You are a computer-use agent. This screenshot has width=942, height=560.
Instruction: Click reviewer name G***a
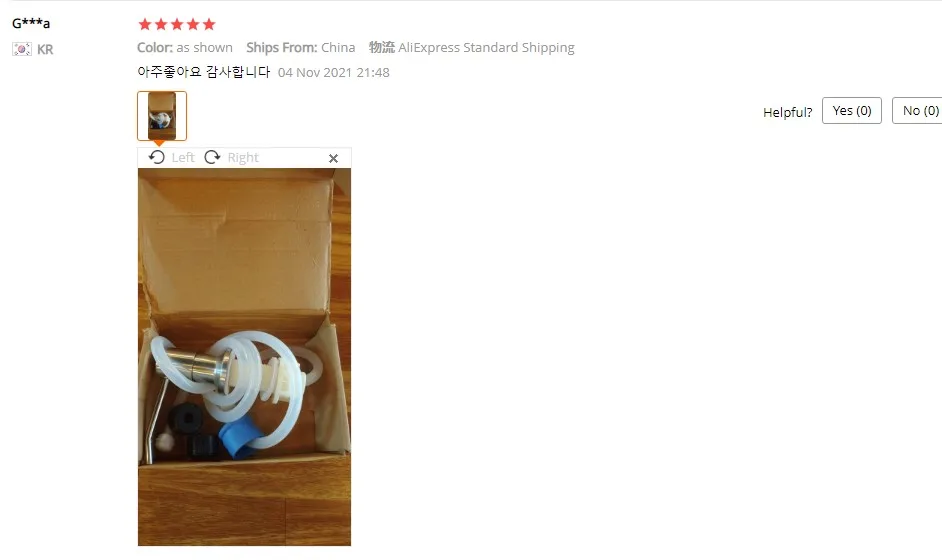pos(31,23)
